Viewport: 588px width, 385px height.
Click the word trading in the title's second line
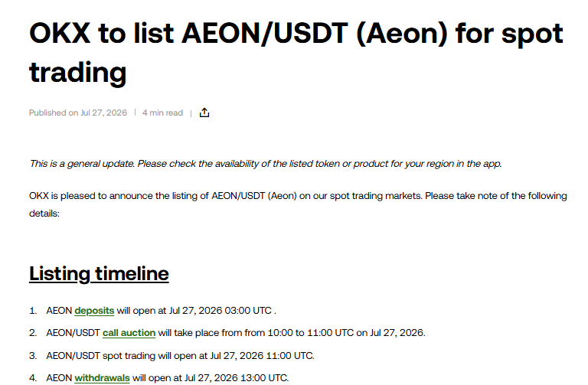(77, 73)
